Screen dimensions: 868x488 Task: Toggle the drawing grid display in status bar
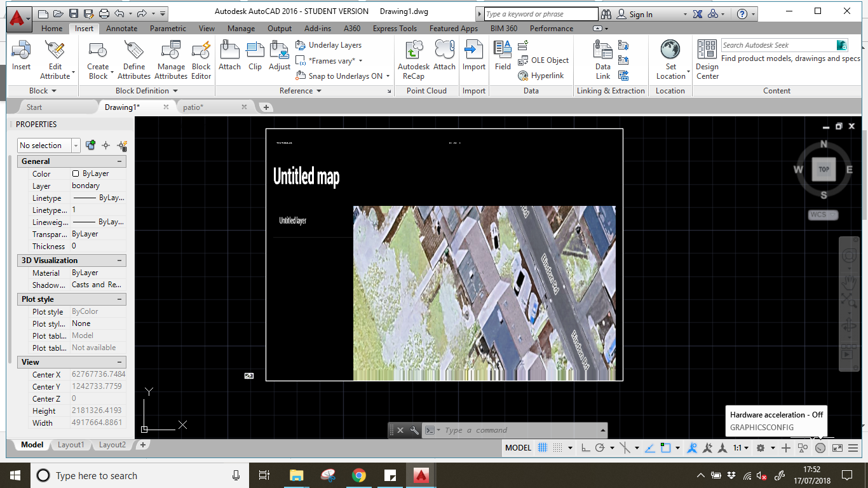[x=543, y=448]
